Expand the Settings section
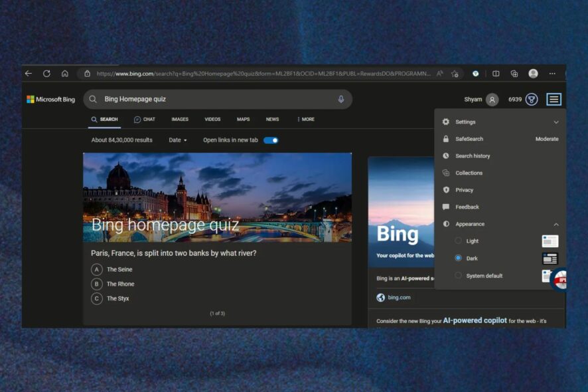Viewport: 588px width, 392px height. point(556,122)
